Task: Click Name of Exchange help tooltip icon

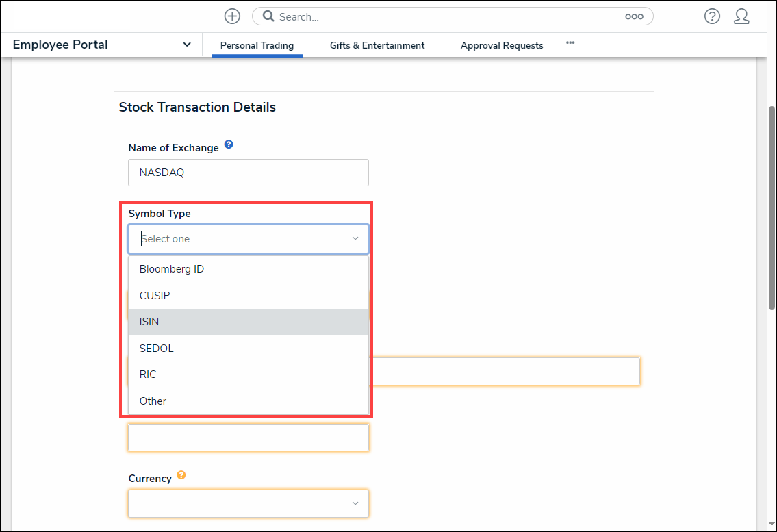Action: (x=229, y=144)
